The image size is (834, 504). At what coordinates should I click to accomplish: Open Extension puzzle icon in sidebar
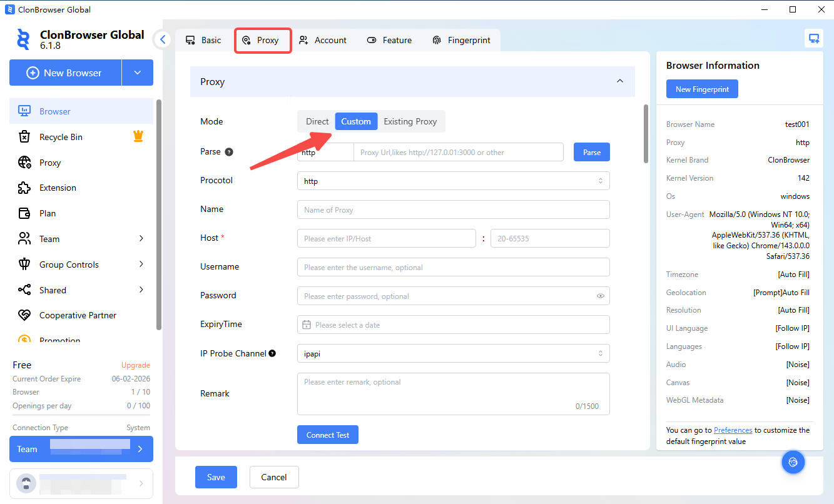tap(24, 188)
